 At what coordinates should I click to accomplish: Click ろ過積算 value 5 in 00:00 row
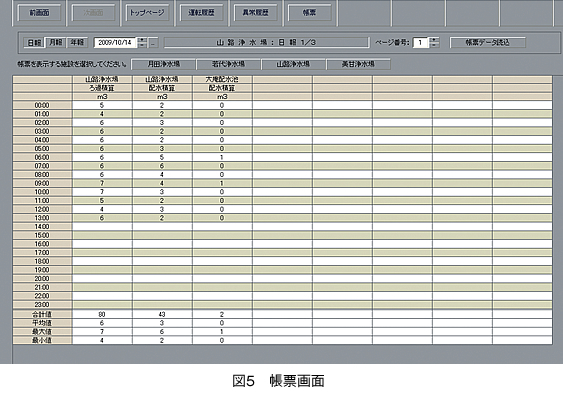102,106
